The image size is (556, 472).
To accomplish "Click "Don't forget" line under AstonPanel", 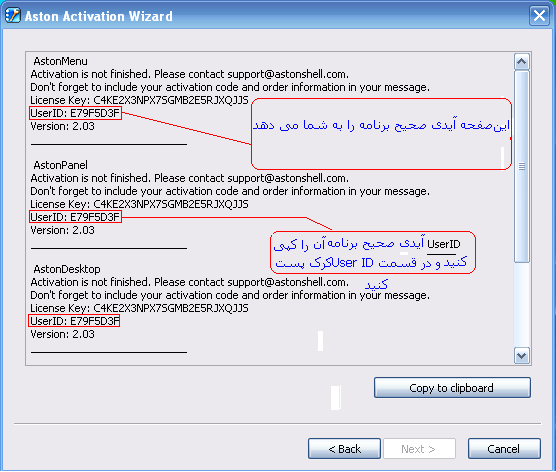I will 230,191.
